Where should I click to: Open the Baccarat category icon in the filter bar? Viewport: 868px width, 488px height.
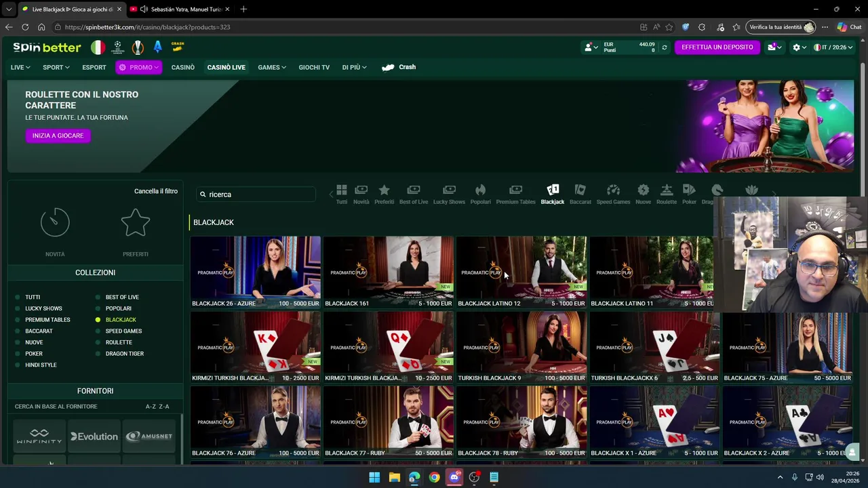click(580, 195)
